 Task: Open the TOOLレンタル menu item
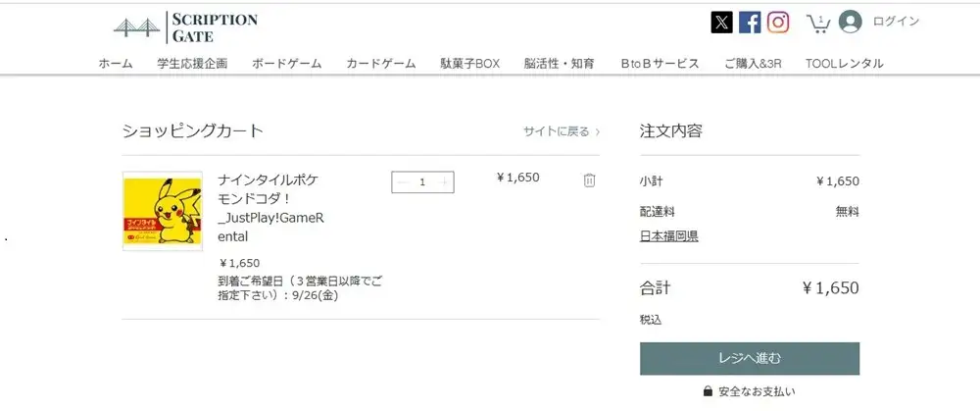point(844,64)
